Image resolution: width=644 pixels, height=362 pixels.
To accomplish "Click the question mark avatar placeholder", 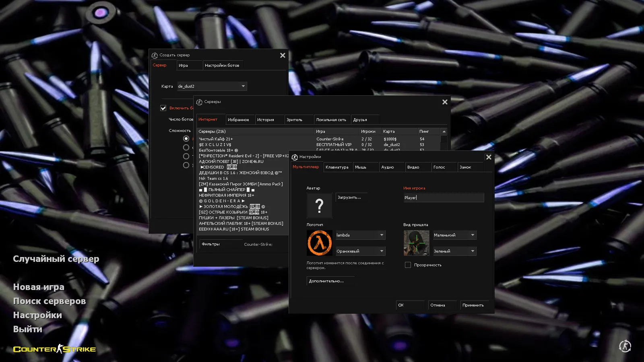I will tap(319, 206).
